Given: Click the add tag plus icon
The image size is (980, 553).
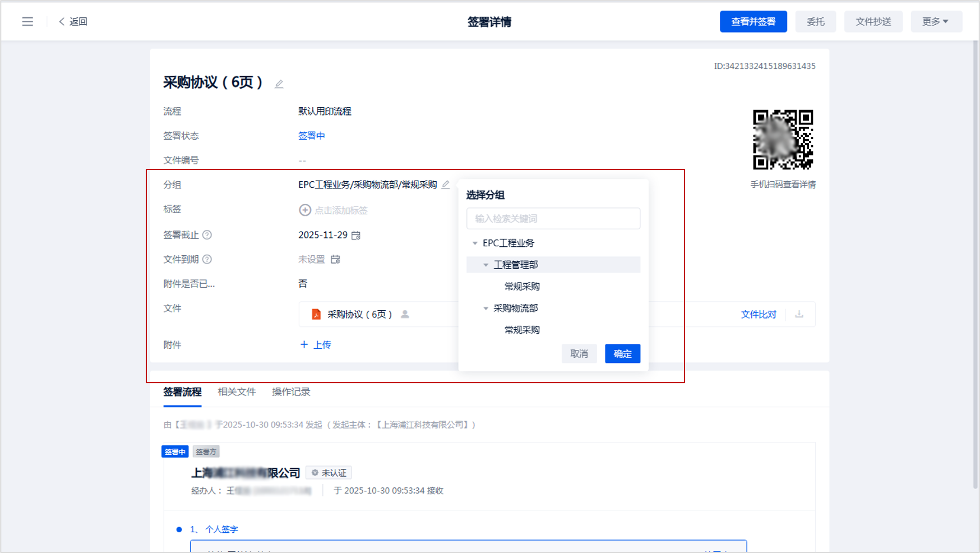Looking at the screenshot, I should pyautogui.click(x=305, y=210).
